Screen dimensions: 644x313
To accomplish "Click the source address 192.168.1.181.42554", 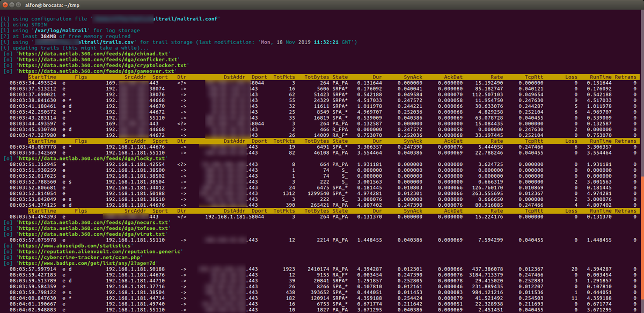I will click(x=136, y=164).
